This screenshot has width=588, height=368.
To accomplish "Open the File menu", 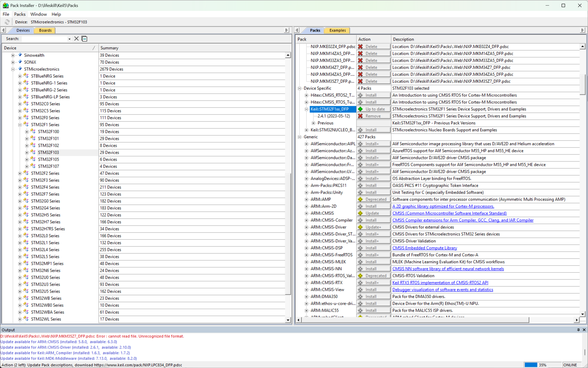I will pyautogui.click(x=6, y=14).
